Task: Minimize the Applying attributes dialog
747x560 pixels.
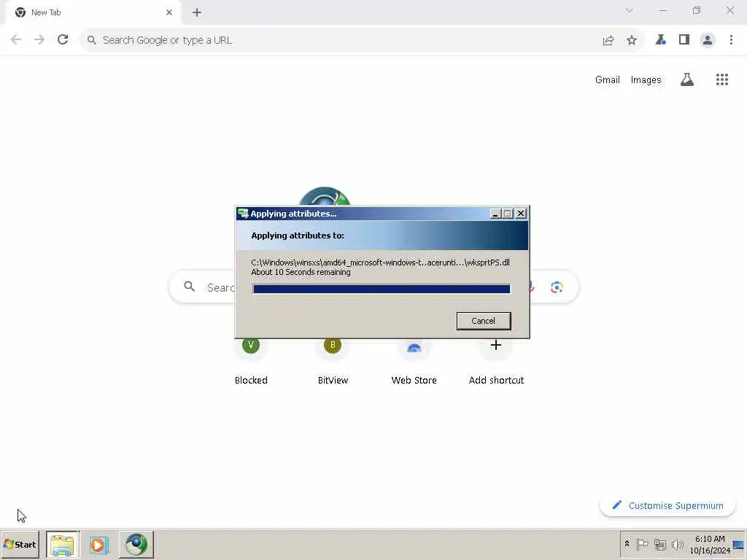Action: [495, 214]
